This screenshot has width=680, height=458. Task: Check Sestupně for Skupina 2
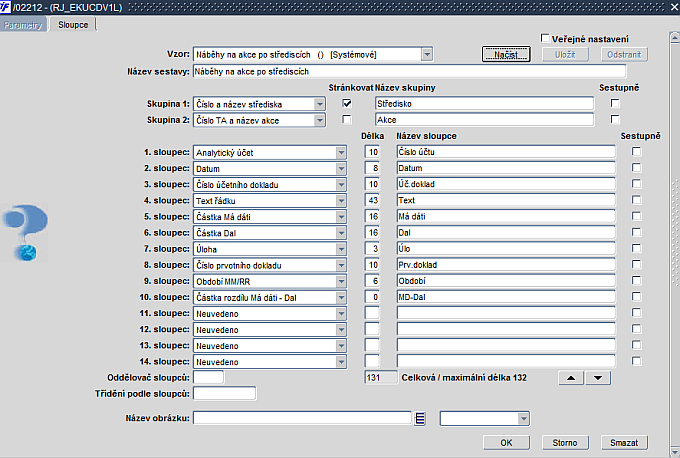click(615, 119)
